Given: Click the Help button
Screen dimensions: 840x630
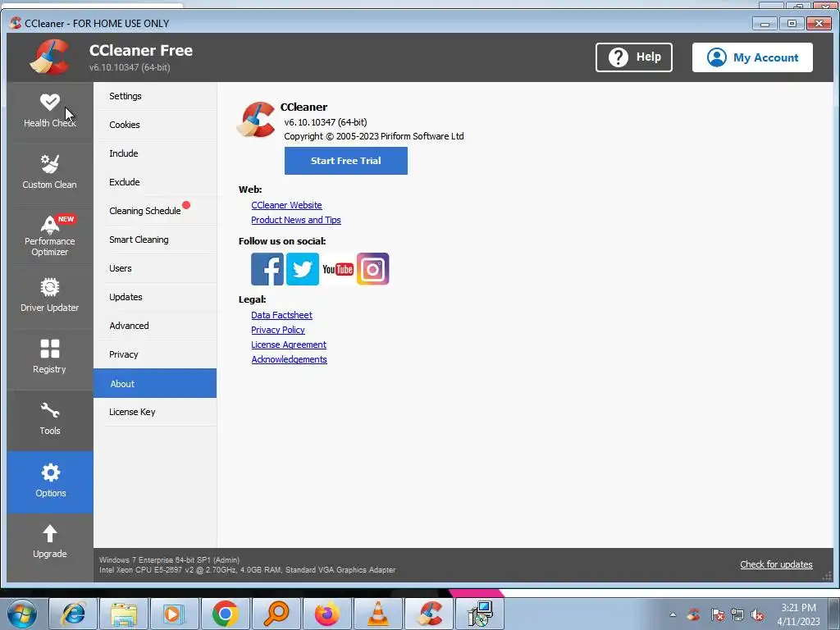Looking at the screenshot, I should tap(634, 57).
